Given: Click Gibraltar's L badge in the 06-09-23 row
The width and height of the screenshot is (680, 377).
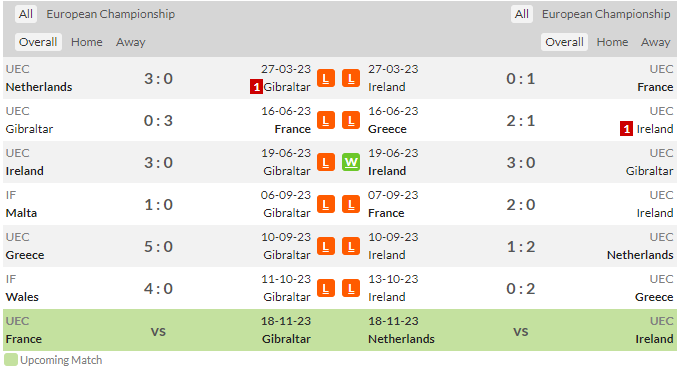Looking at the screenshot, I should (326, 204).
